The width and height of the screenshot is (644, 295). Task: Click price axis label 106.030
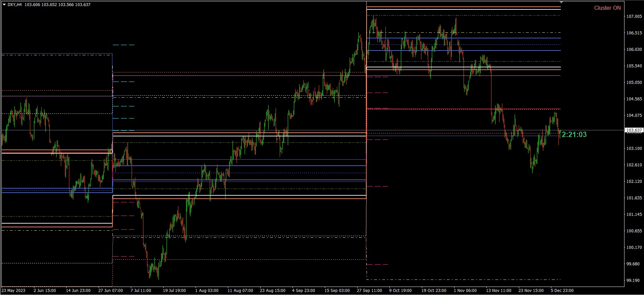[x=634, y=50]
